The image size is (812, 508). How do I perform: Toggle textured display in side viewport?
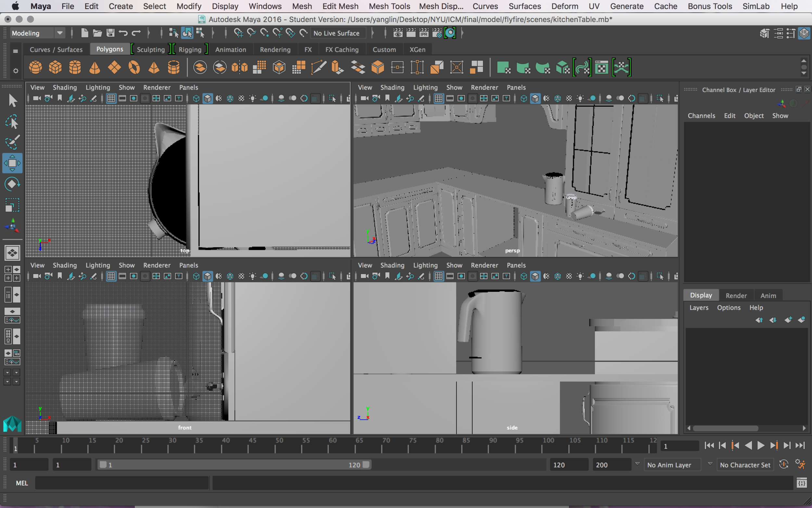(x=569, y=276)
